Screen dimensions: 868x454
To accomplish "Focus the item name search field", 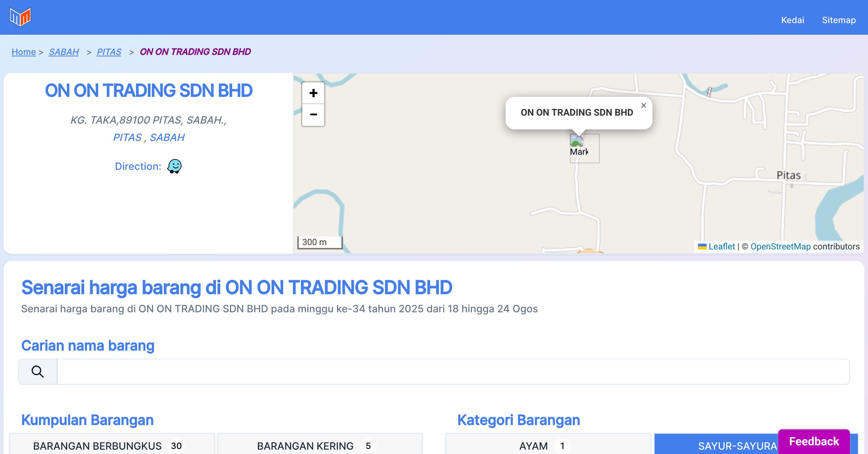I will coord(453,372).
